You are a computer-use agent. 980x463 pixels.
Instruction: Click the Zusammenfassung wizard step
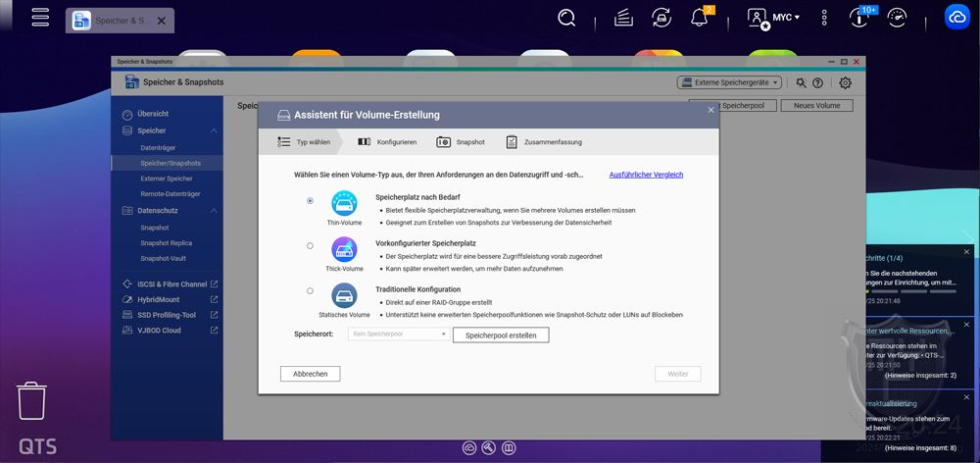pos(544,142)
